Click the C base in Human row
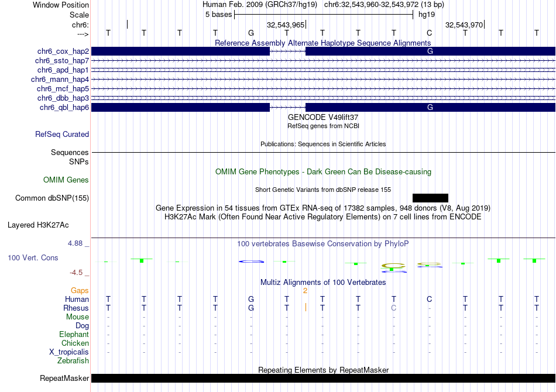556x392 pixels. (430, 299)
